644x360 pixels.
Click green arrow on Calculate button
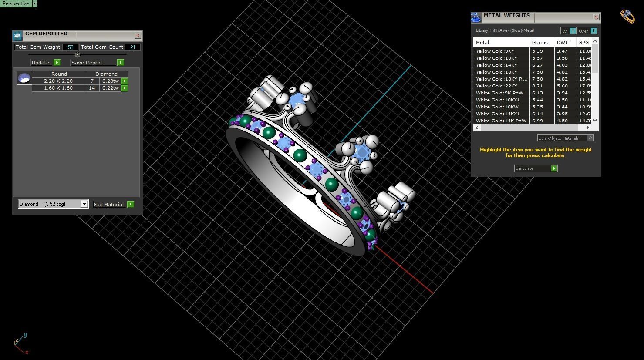(x=554, y=168)
